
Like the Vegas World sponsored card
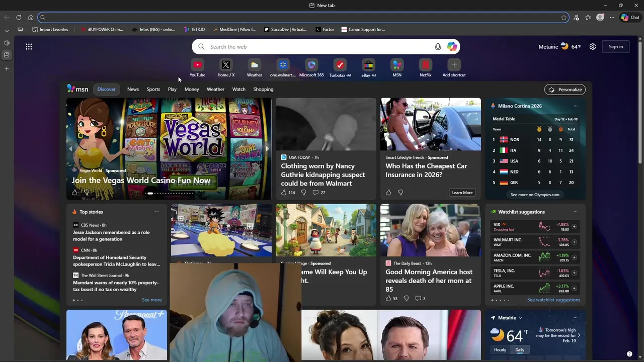[x=74, y=193]
